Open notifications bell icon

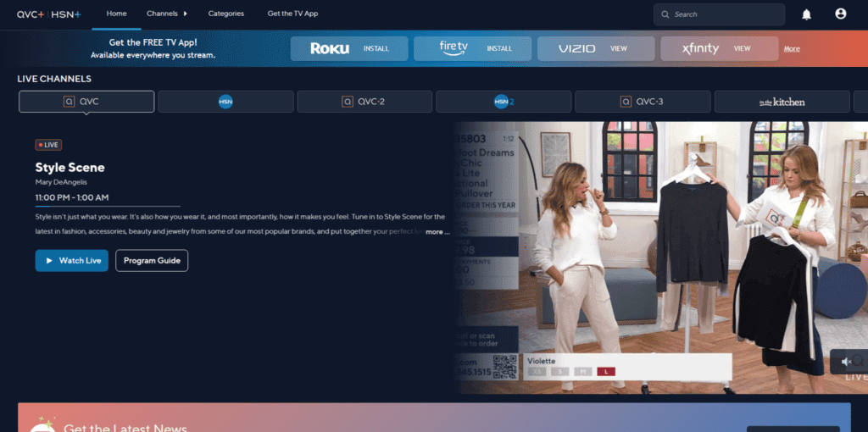tap(807, 14)
